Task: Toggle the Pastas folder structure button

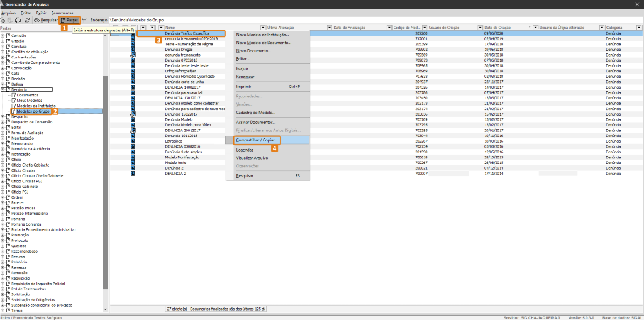Action: click(70, 20)
